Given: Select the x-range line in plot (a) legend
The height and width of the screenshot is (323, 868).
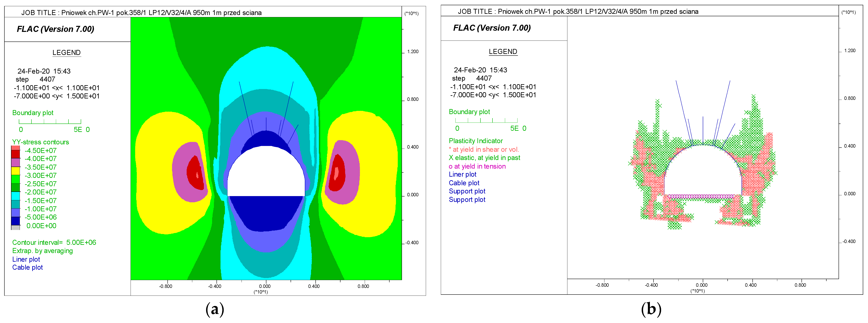Looking at the screenshot, I should [x=57, y=88].
